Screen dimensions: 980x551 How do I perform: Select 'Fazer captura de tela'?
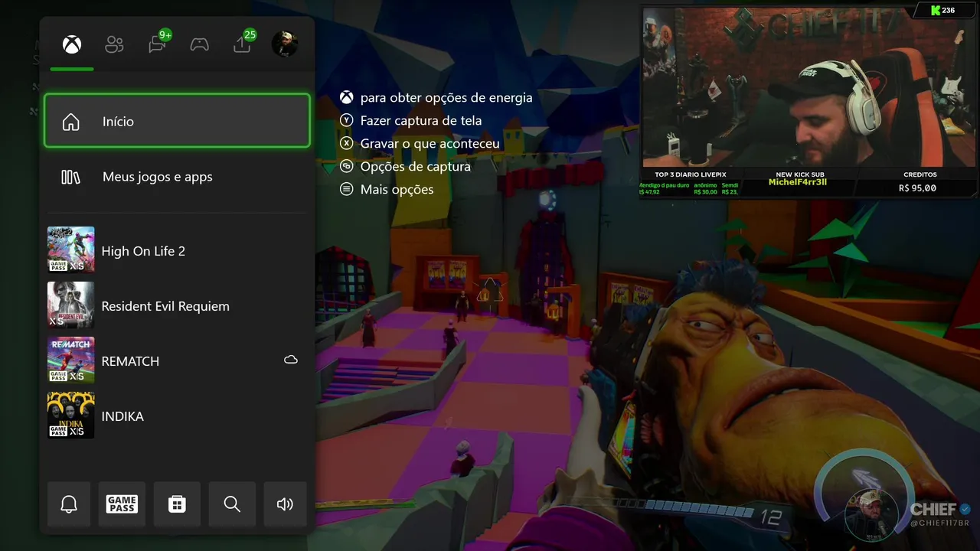pos(421,120)
